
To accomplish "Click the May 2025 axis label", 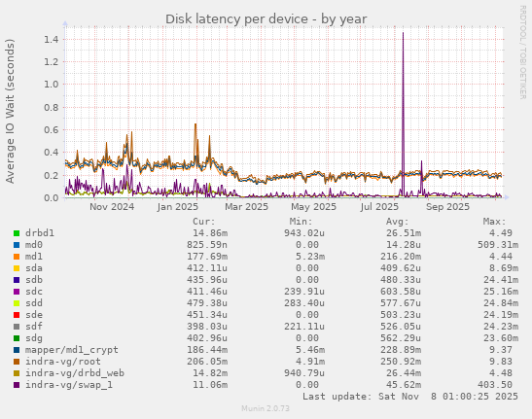I will (314, 207).
